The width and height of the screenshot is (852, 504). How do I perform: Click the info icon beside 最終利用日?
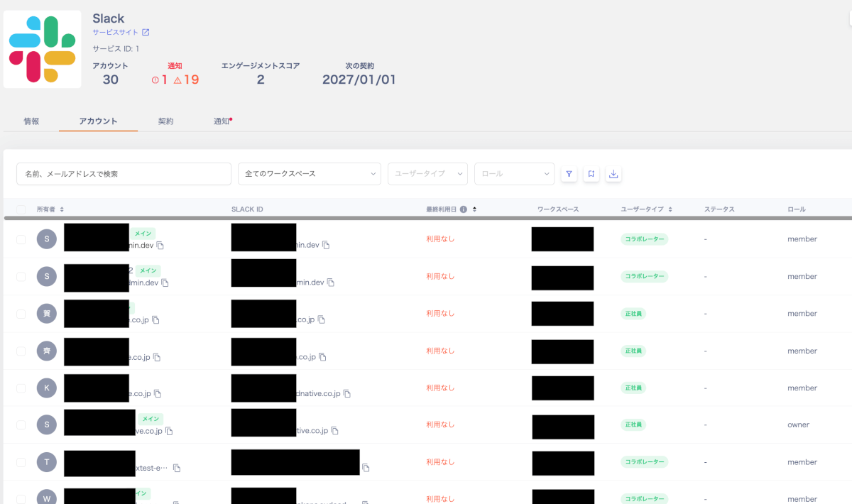[463, 209]
